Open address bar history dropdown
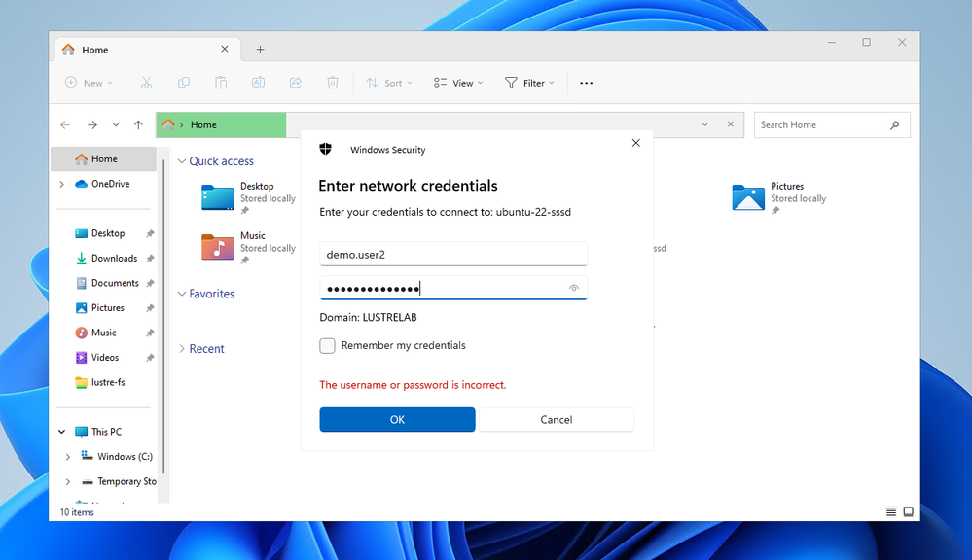The image size is (972, 560). click(704, 124)
